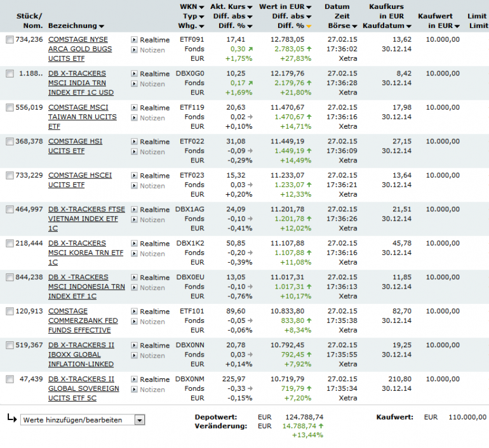Open DB X-TRACKERS MSCI INDIA TRN INDEX link
This screenshot has width=489, height=448.
tap(81, 83)
